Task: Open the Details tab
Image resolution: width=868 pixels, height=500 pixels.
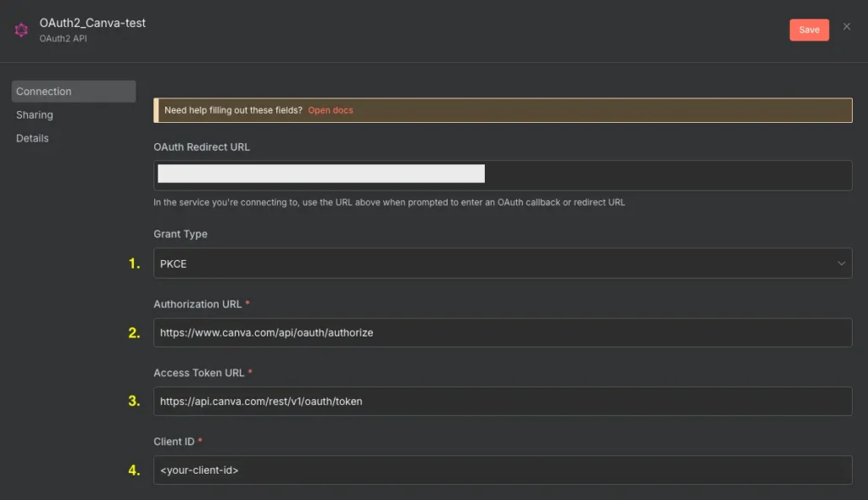Action: tap(32, 138)
